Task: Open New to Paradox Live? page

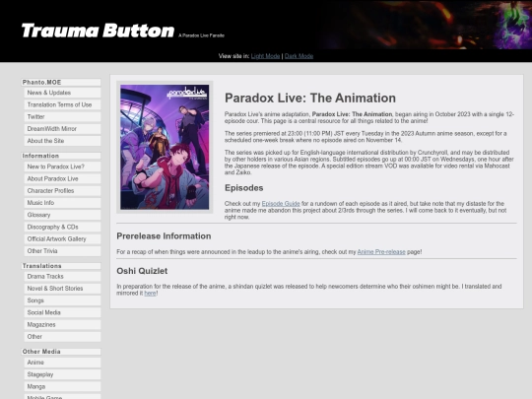Action: (x=62, y=166)
